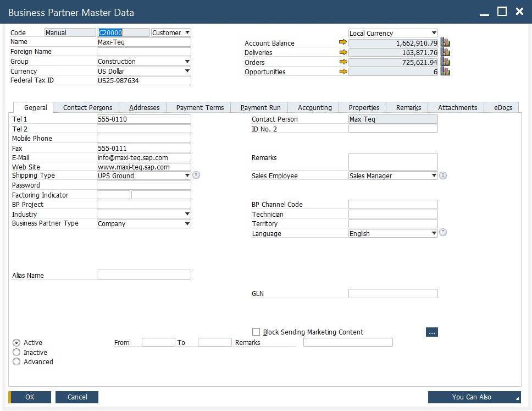This screenshot has height=411, width=532.
Task: Click the Account Balance orange link arrow
Action: click(343, 42)
